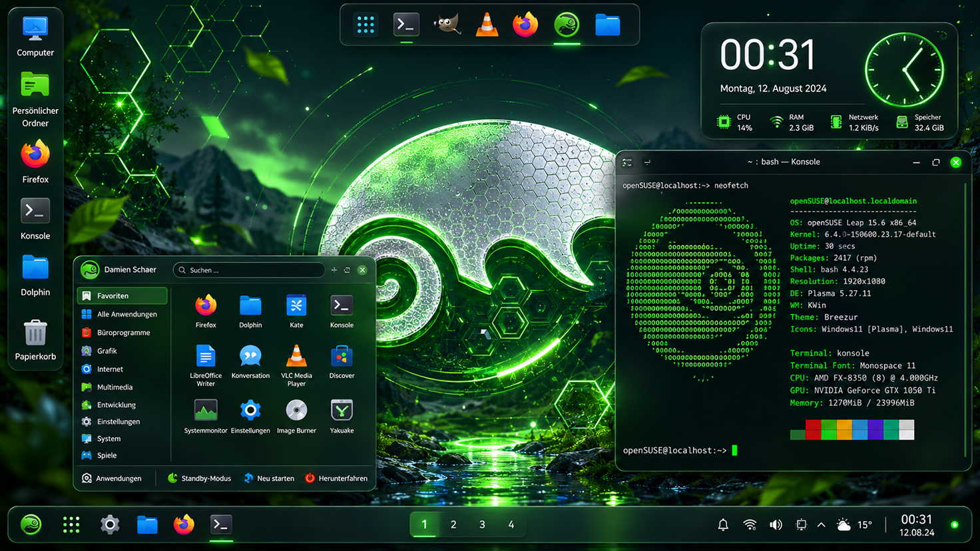The width and height of the screenshot is (980, 551).
Task: Click the red color block in neofetch
Action: point(813,429)
